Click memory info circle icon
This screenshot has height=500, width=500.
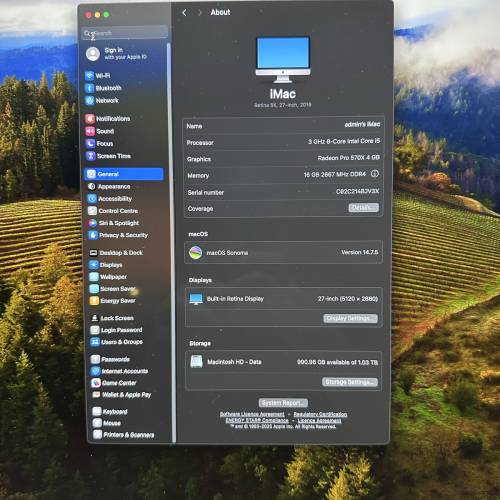click(375, 174)
